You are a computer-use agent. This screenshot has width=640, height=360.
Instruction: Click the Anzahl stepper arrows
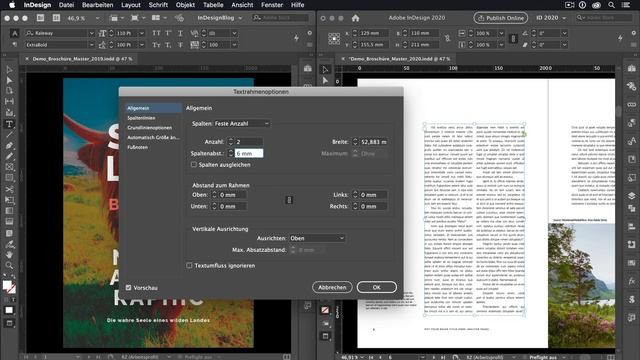231,142
